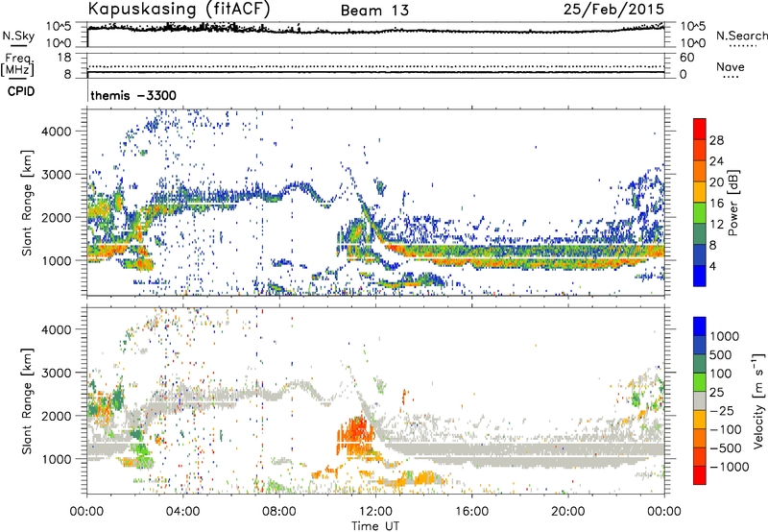The image size is (768, 532).
Task: Click the 'themis -3300' CPID text
Action: [133, 95]
